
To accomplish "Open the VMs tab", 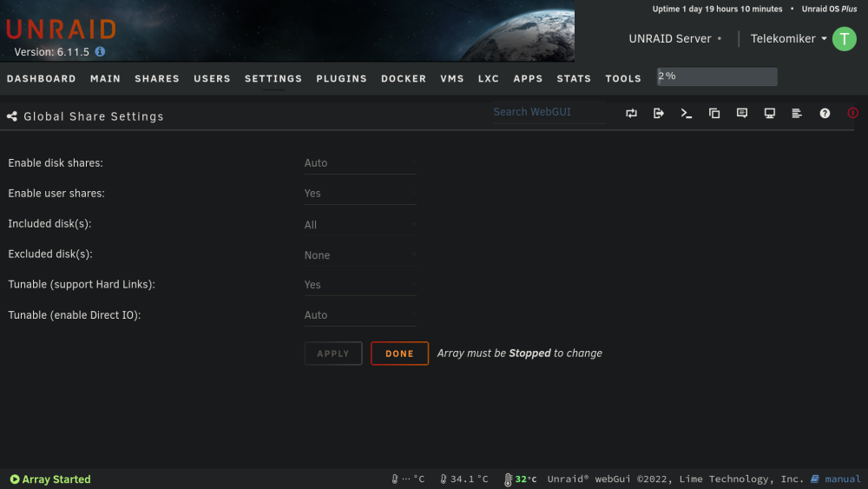I will 452,79.
